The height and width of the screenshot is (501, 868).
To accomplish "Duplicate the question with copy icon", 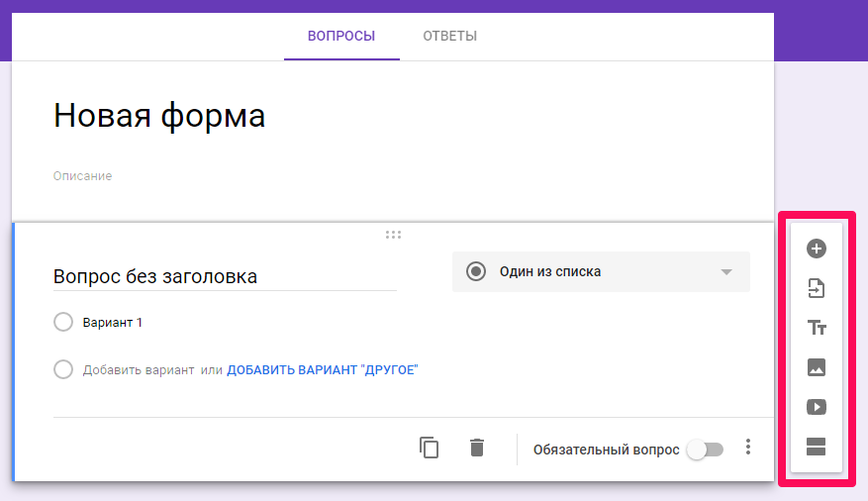I will tap(430, 448).
